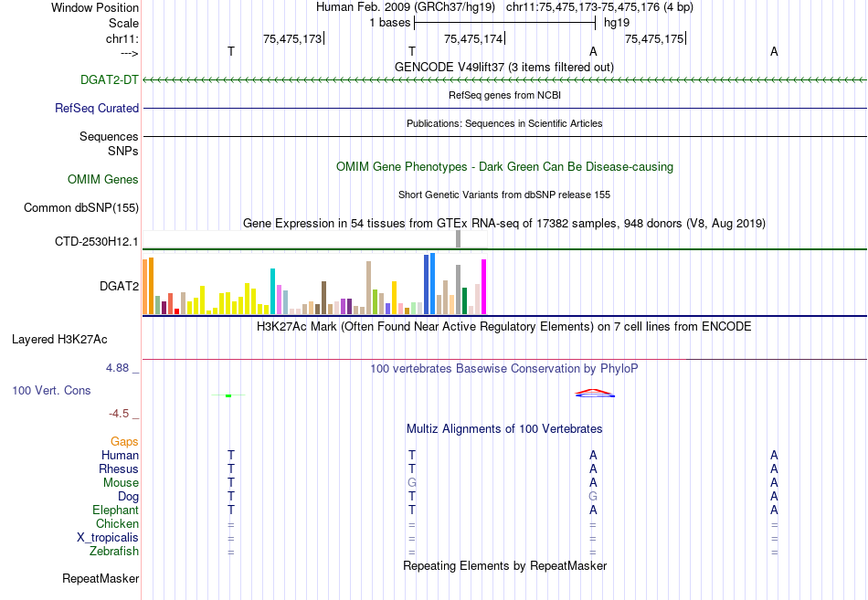Click the X_tropicalis species row label
This screenshot has width=868, height=600.
coord(108,538)
